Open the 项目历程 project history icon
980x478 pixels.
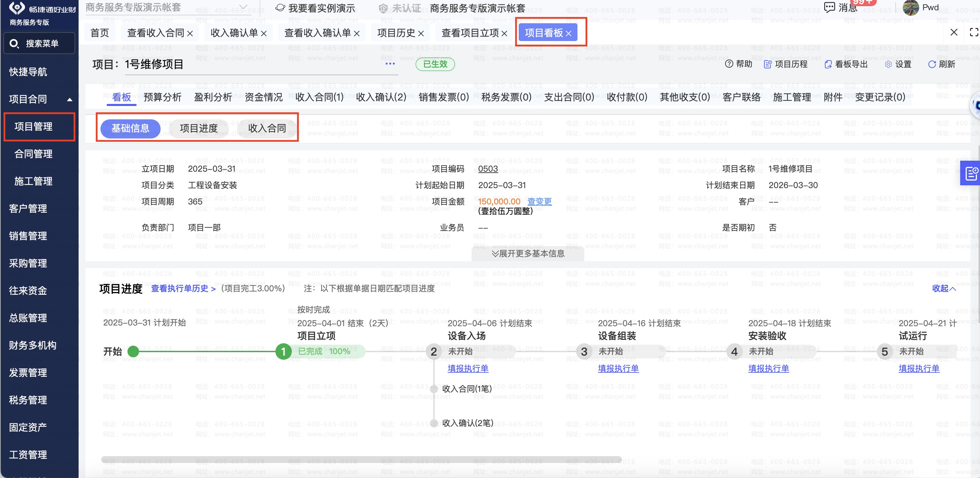[768, 64]
